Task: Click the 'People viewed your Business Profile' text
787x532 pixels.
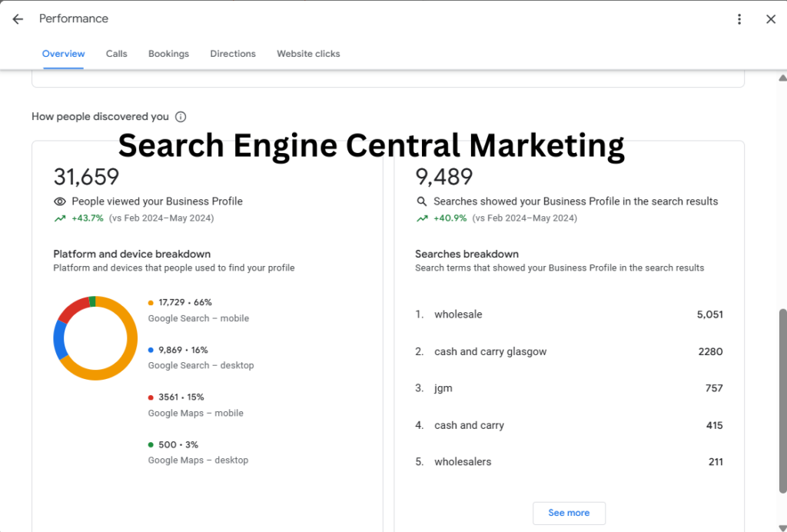Action: pos(157,201)
